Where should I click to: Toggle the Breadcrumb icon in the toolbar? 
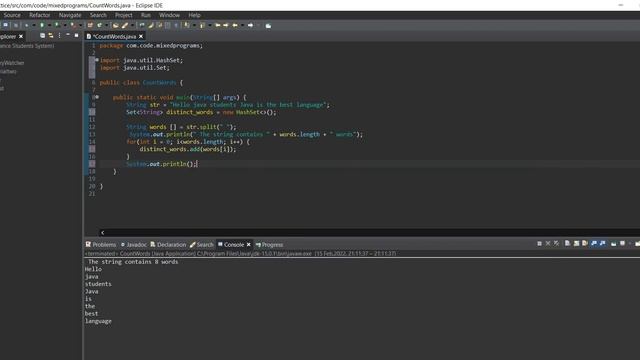pos(141,25)
